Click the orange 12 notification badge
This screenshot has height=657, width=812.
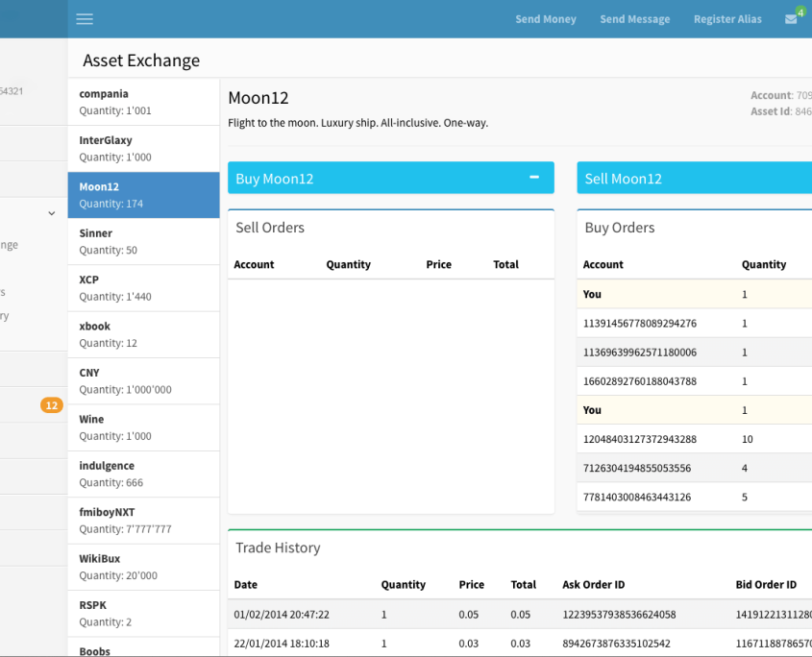pos(51,405)
